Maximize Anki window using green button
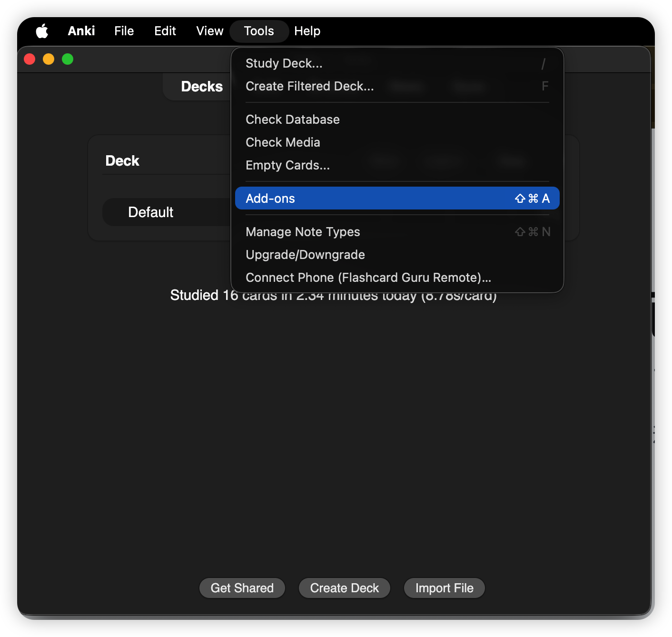Viewport: 672px width, 637px height. [68, 59]
